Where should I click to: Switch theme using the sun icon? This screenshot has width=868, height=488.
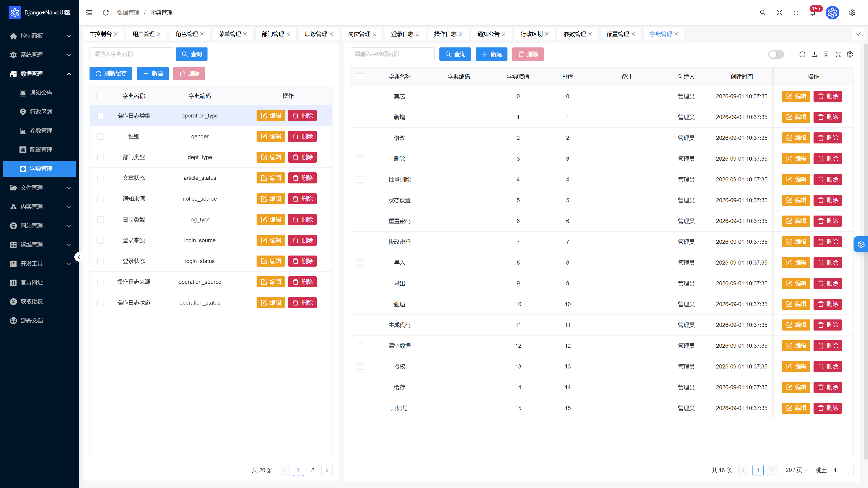[x=796, y=13]
